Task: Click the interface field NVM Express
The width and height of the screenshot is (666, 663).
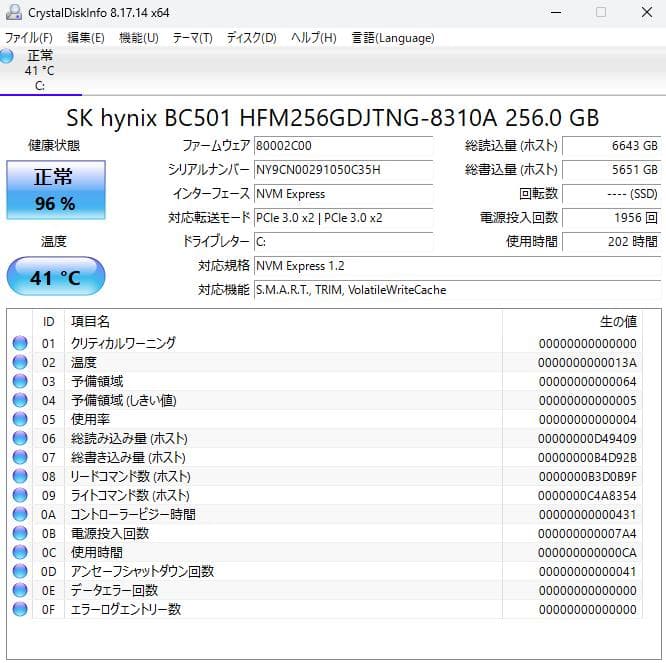Action: click(343, 194)
